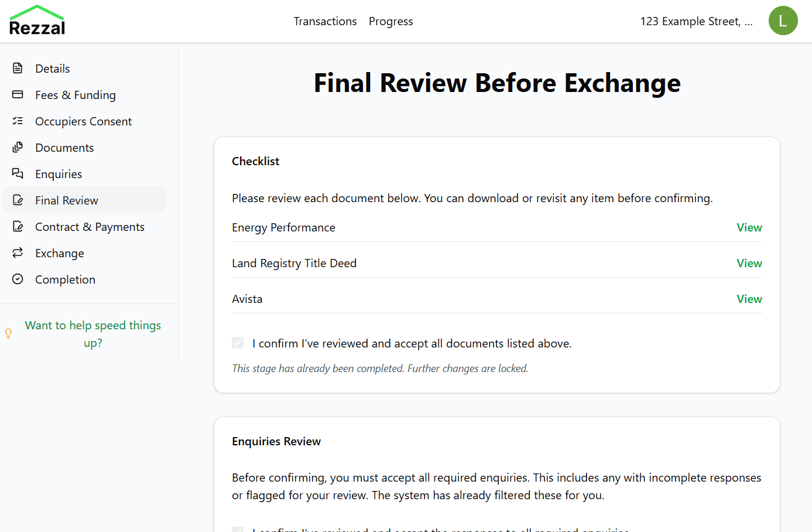Screen dimensions: 812x532
Task: View the Land Registry Title Deed
Action: (x=749, y=263)
